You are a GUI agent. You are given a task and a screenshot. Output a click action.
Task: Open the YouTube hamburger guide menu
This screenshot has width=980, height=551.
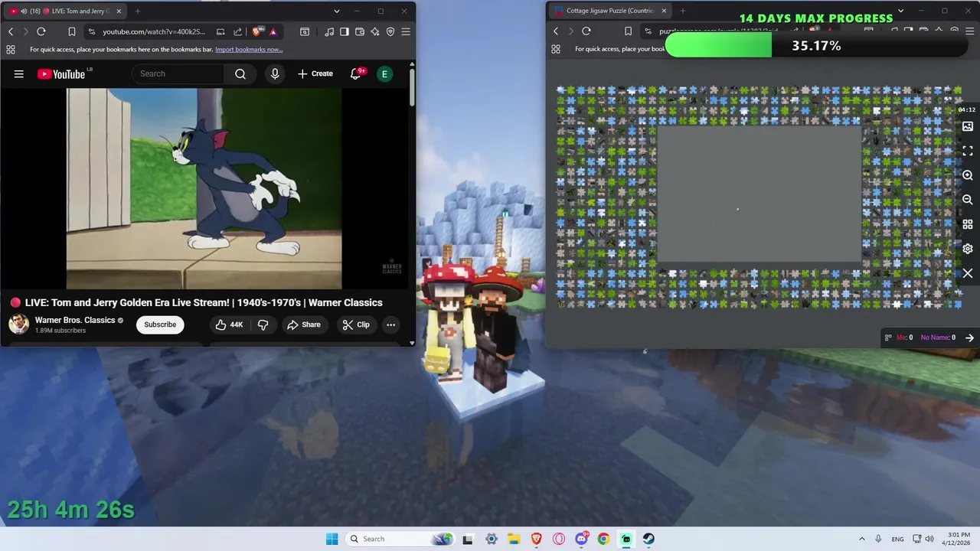19,73
